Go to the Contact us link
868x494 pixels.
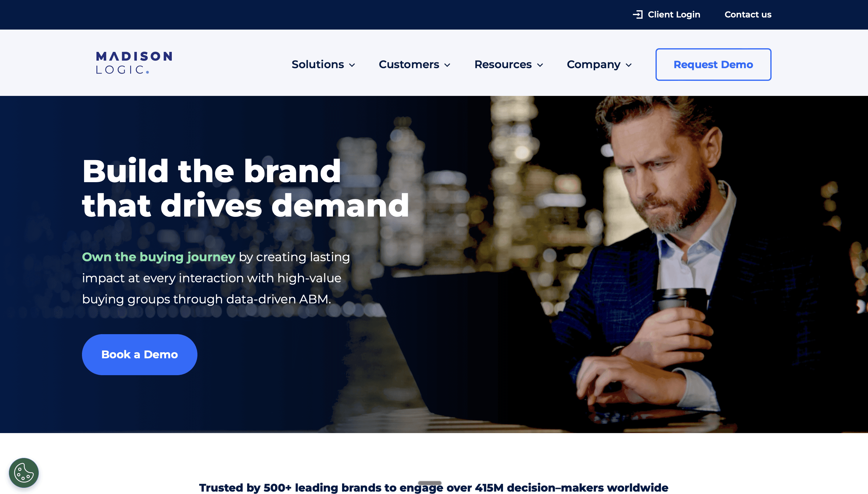(748, 14)
